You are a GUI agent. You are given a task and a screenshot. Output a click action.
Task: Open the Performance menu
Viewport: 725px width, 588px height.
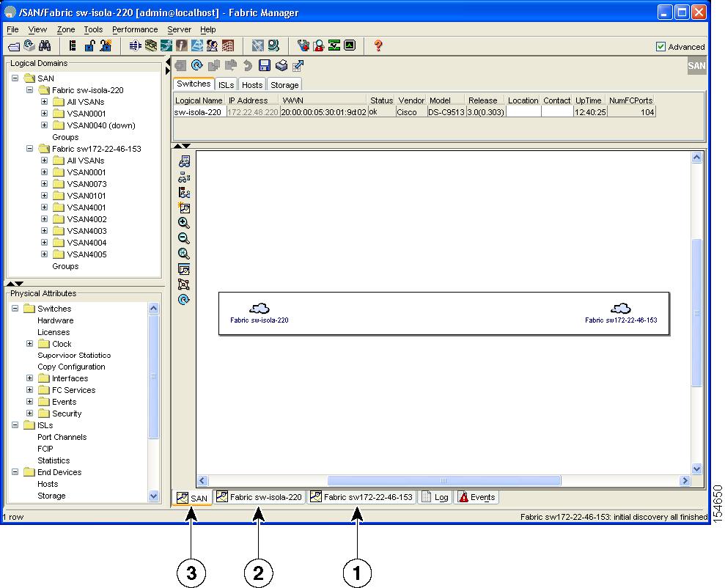coord(135,29)
